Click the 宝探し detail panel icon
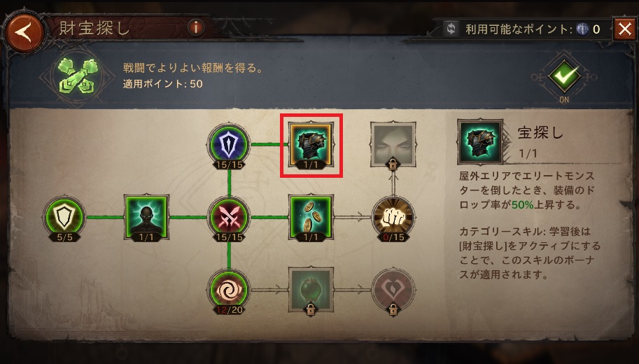Image resolution: width=639 pixels, height=364 pixels. (x=480, y=141)
